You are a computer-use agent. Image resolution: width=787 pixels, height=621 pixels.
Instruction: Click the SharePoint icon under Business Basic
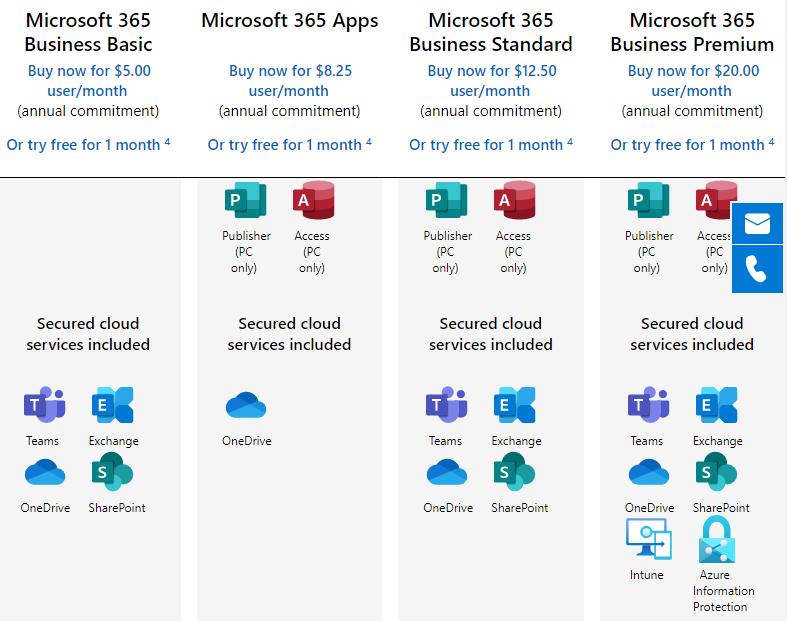tap(111, 472)
